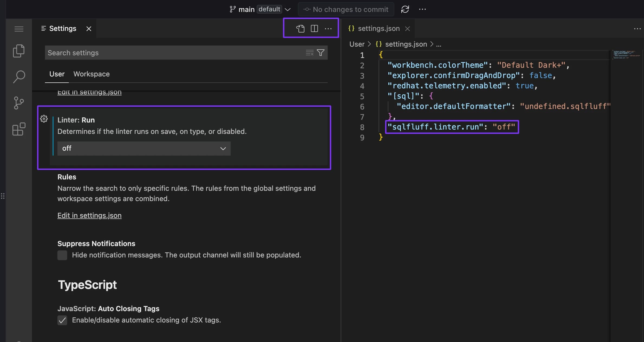Activate the settings.json editor tab
Viewport: 644px width, 342px height.
379,28
